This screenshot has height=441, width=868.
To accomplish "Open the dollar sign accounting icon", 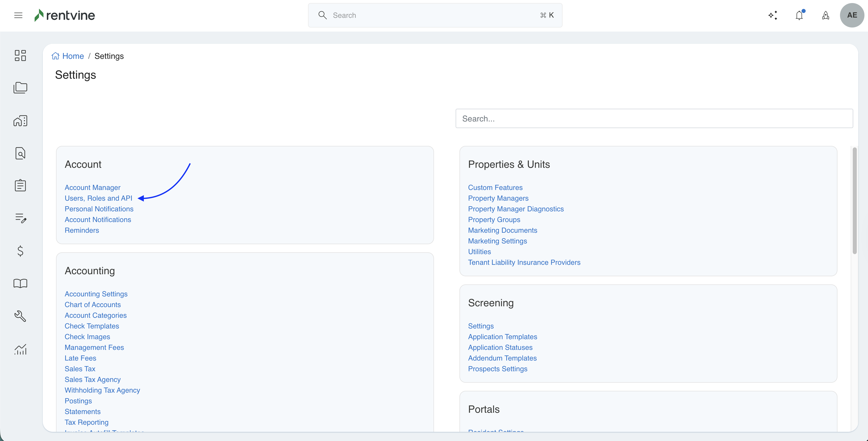I will coord(20,251).
